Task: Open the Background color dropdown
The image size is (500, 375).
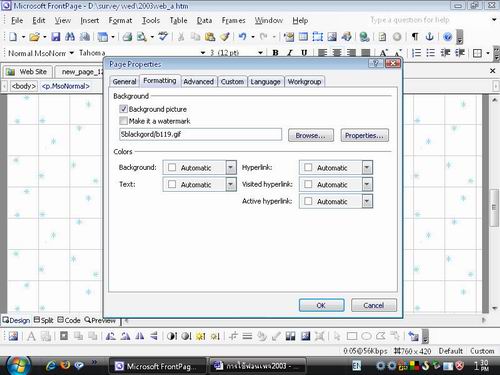Action: point(231,167)
